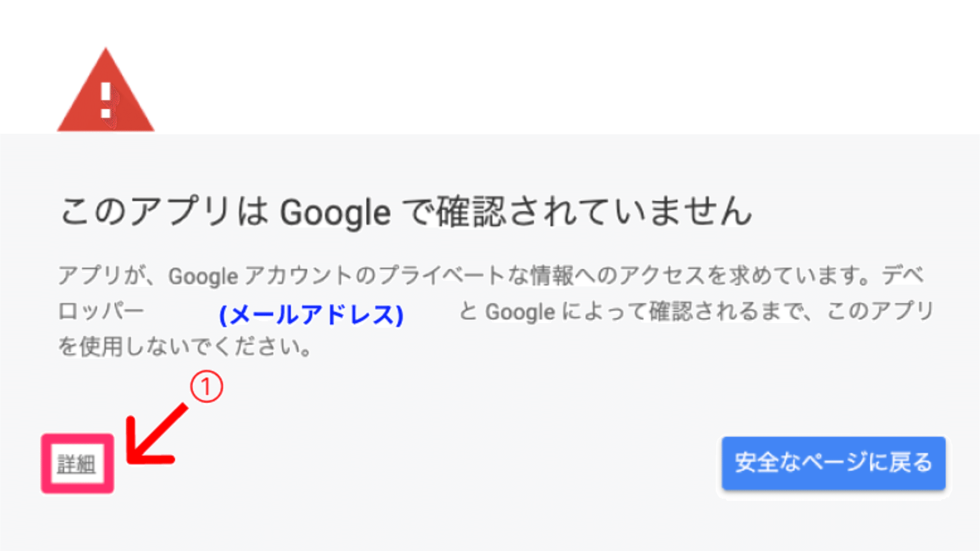Click the heading このアプリは Google で確認されていません
Screen dimensions: 980x551
406,212
